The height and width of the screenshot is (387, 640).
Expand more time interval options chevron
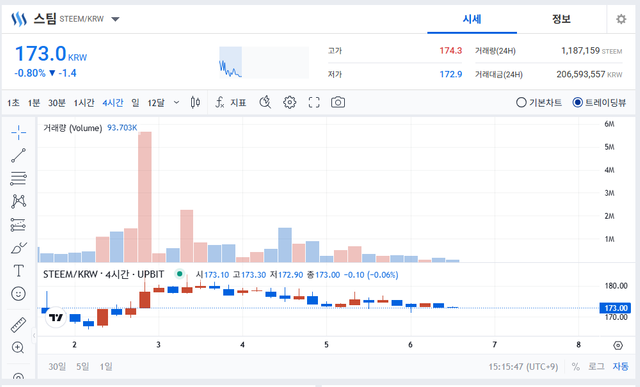176,102
